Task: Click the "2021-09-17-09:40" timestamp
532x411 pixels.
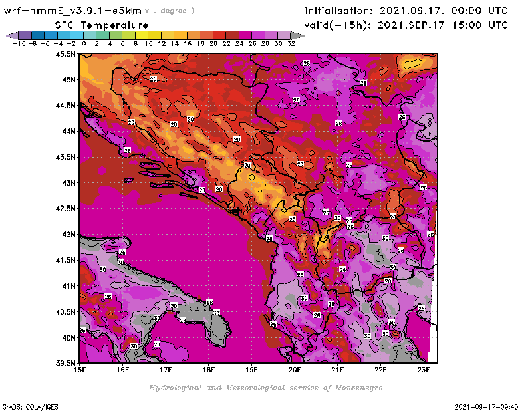Action: (486, 407)
